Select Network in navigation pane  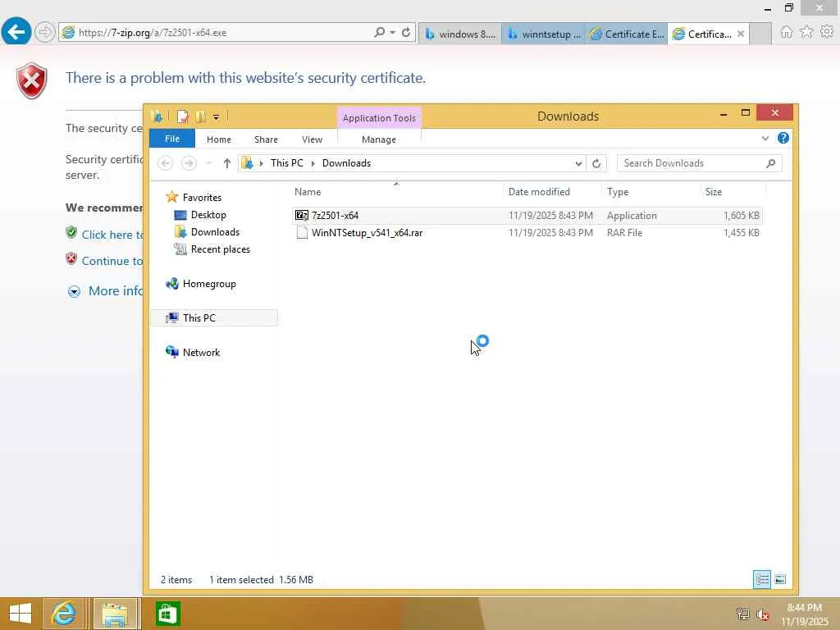(x=201, y=353)
